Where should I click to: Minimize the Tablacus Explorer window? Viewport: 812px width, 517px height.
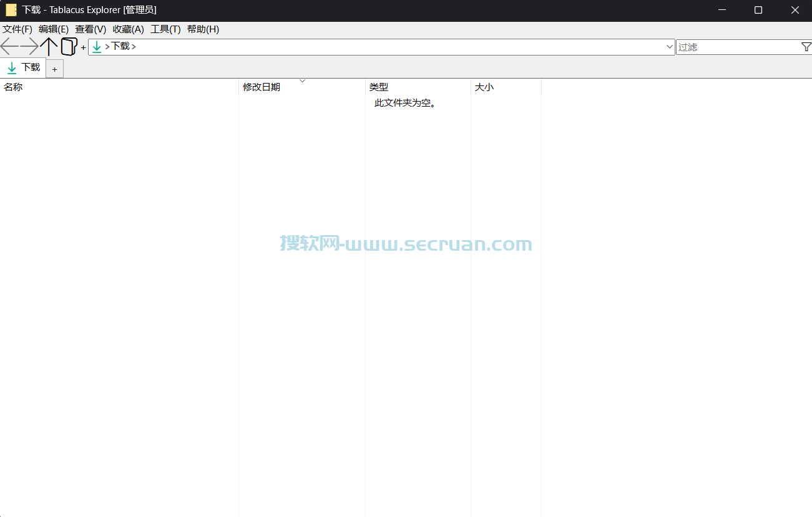722,10
